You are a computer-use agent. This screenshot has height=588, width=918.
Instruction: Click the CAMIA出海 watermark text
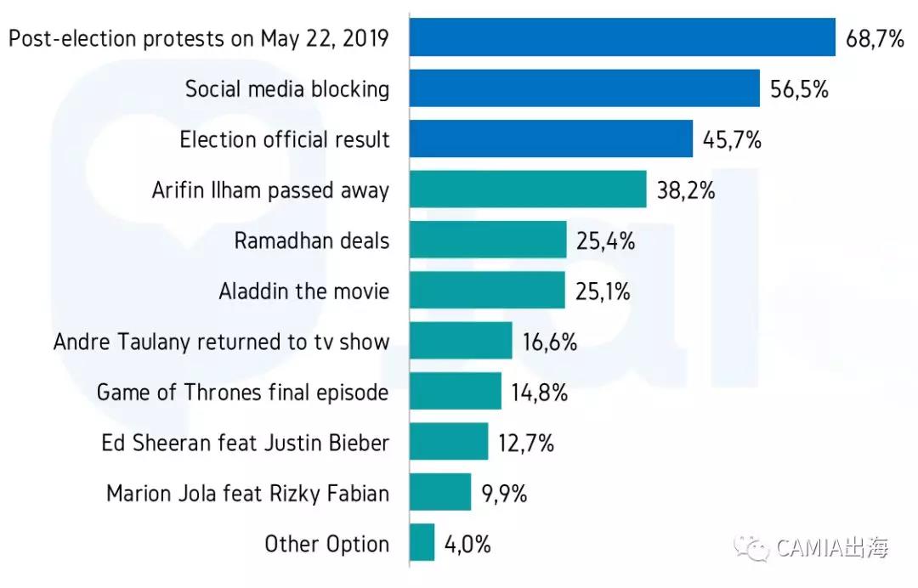[833, 548]
